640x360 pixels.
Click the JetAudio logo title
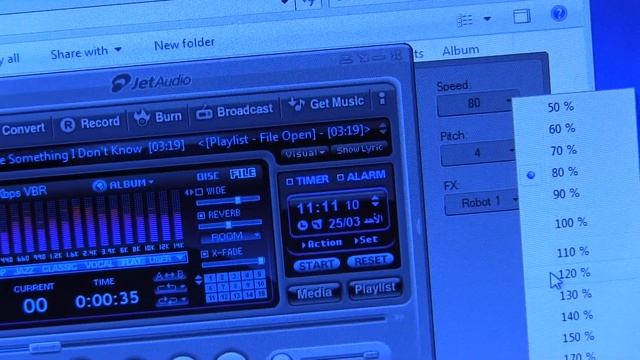tap(152, 81)
